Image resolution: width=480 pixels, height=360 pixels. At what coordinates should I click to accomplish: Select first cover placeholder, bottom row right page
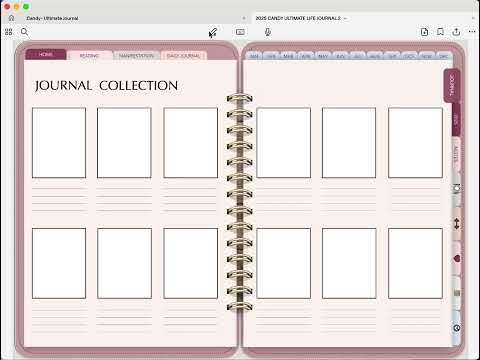(x=283, y=263)
